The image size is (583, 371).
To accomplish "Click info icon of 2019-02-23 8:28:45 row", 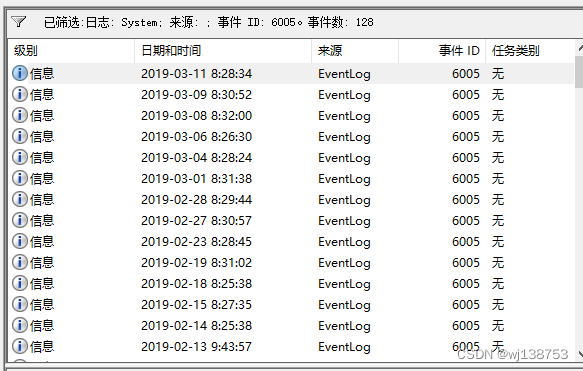I will [x=20, y=241].
